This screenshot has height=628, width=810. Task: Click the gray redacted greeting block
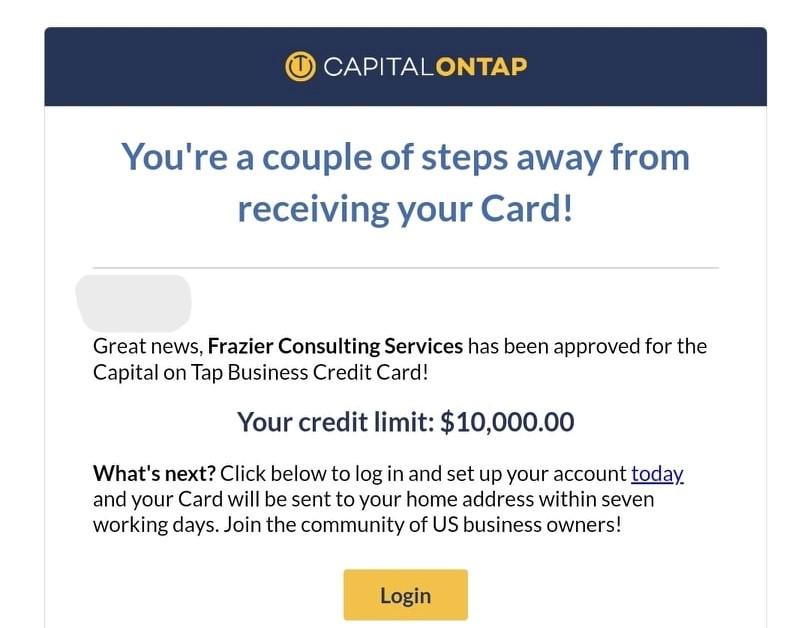134,303
